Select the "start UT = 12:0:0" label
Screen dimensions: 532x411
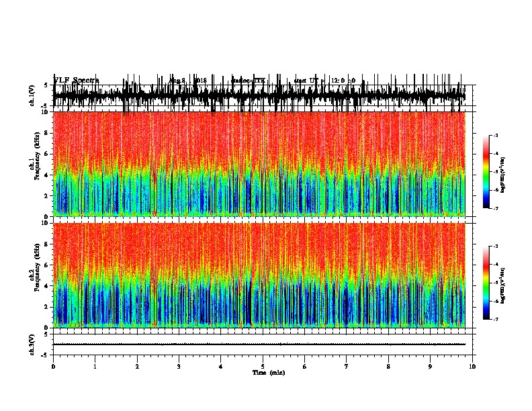324,81
